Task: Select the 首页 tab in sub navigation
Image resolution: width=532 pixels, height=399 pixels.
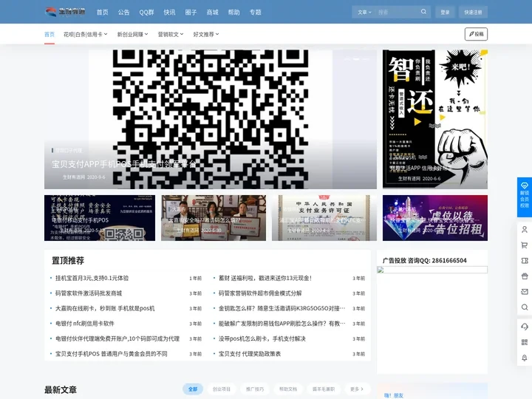Action: (x=50, y=34)
